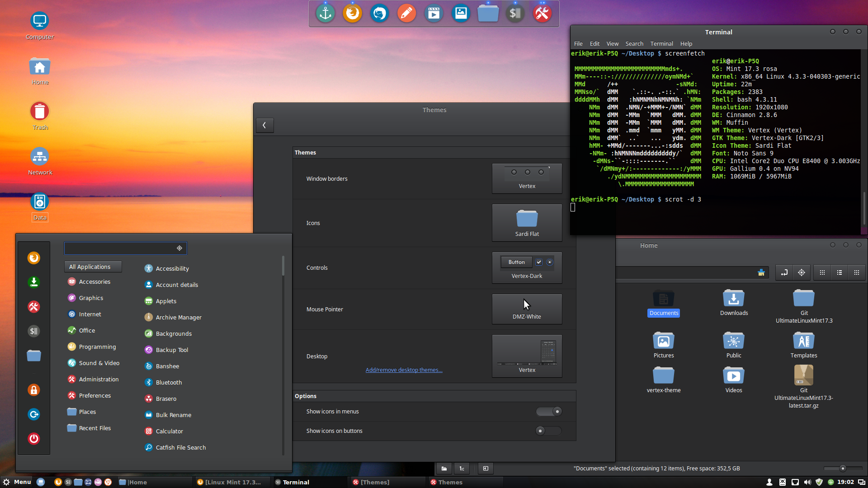Open the vertex-theme folder in Home
Image resolution: width=868 pixels, height=488 pixels.
pos(664,380)
